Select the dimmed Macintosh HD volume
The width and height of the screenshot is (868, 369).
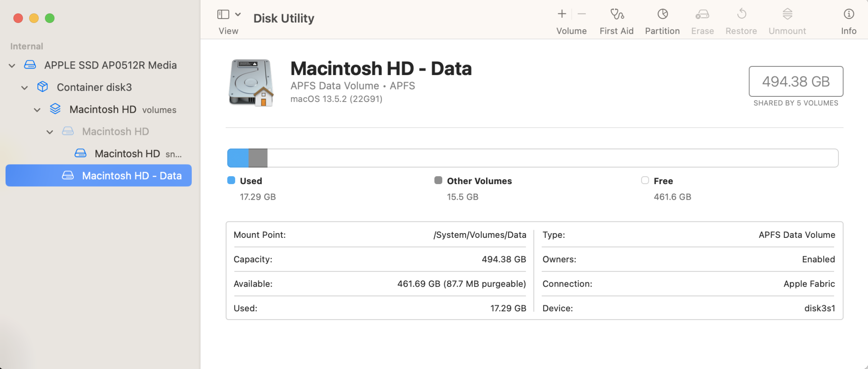click(99, 132)
